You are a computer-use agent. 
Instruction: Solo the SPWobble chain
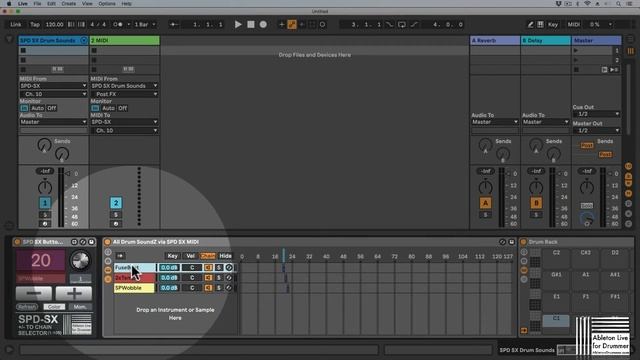tap(219, 288)
